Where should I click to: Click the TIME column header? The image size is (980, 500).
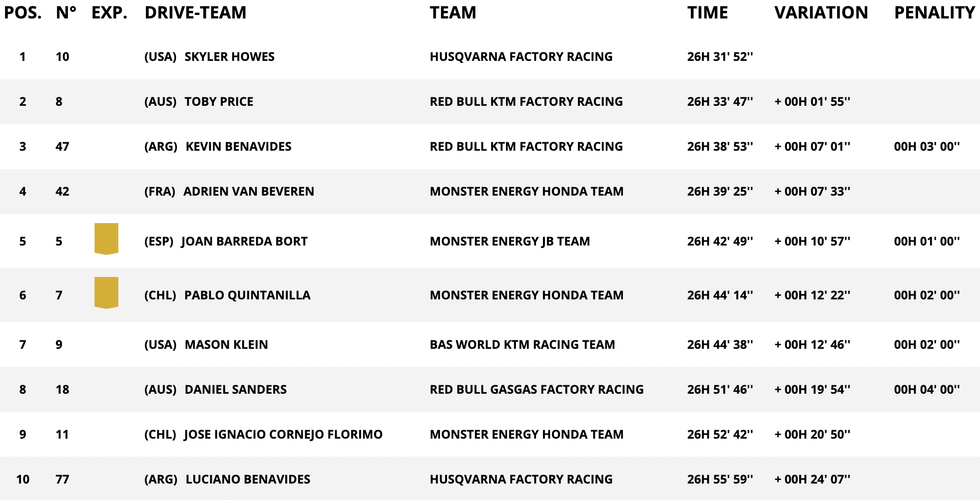(x=707, y=12)
